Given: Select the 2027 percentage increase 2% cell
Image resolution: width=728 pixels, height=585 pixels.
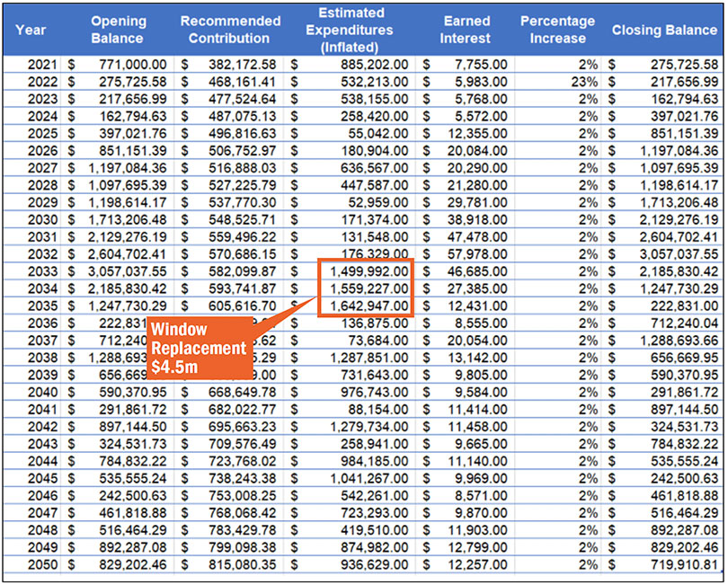Looking at the screenshot, I should (x=588, y=168).
